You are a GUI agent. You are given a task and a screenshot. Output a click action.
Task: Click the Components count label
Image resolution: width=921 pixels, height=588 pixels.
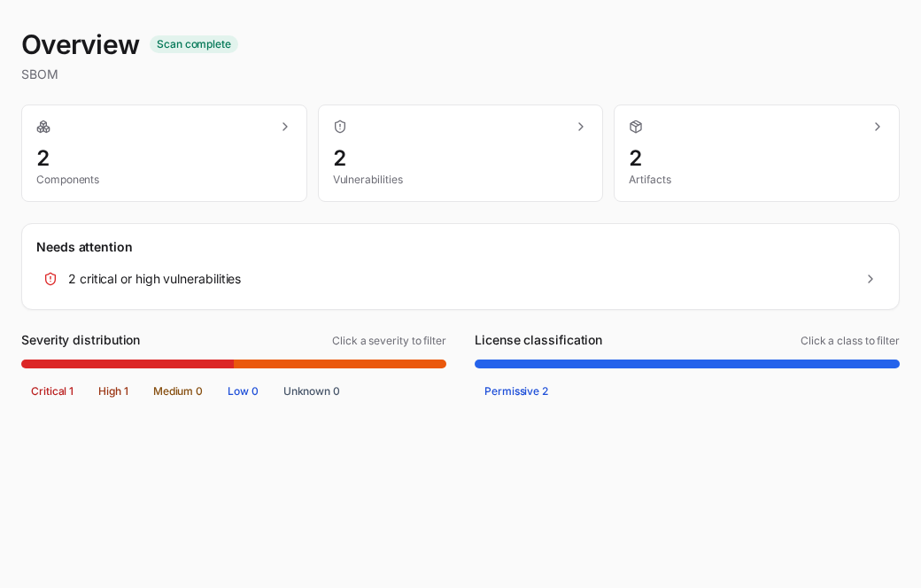67,180
